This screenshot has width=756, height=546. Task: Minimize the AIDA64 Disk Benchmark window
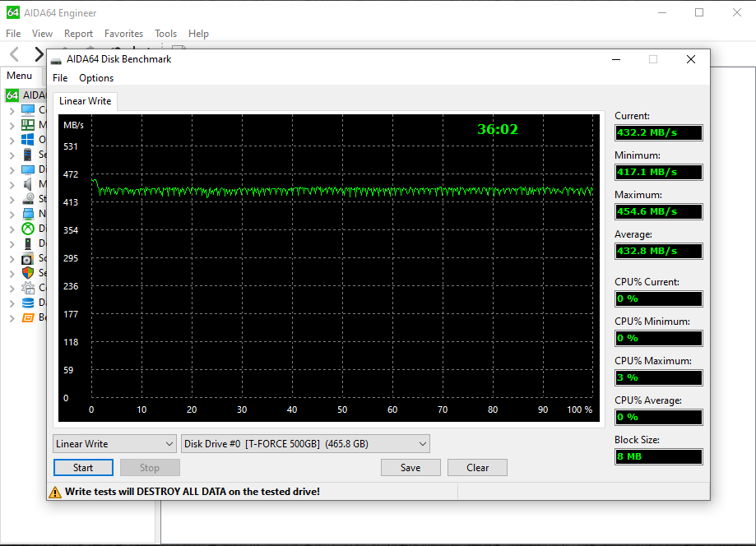coord(615,59)
